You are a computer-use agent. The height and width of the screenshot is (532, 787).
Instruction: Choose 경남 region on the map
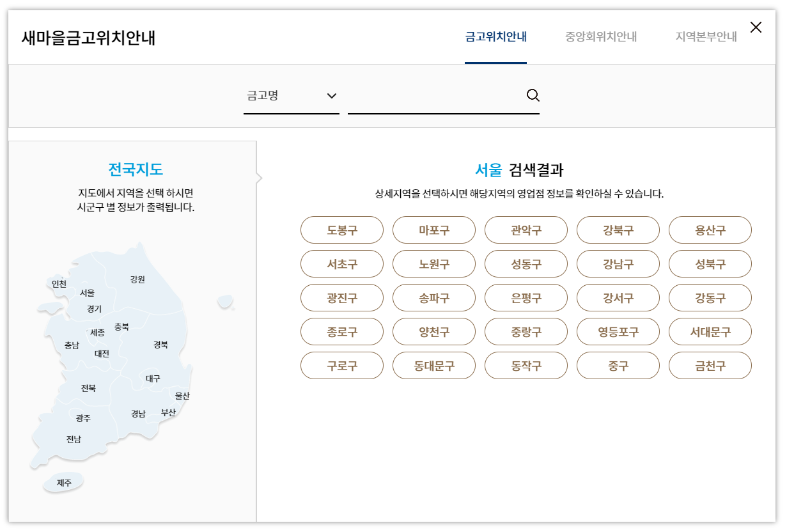[x=138, y=414]
